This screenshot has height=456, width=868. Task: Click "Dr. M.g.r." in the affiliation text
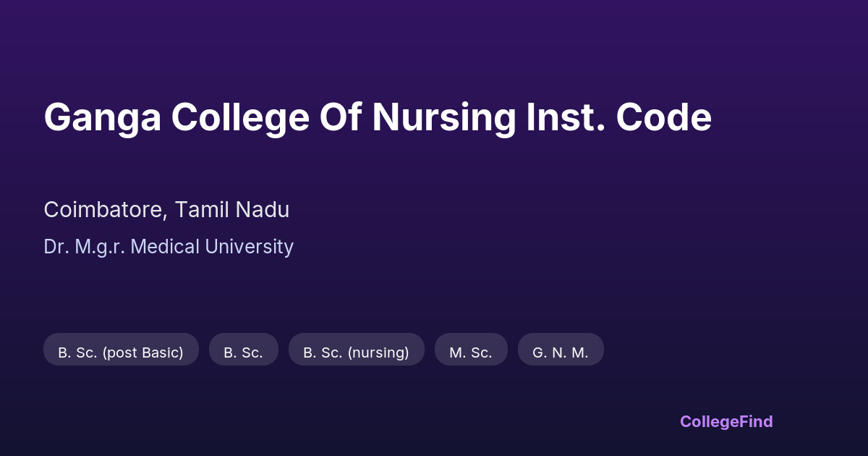85,247
